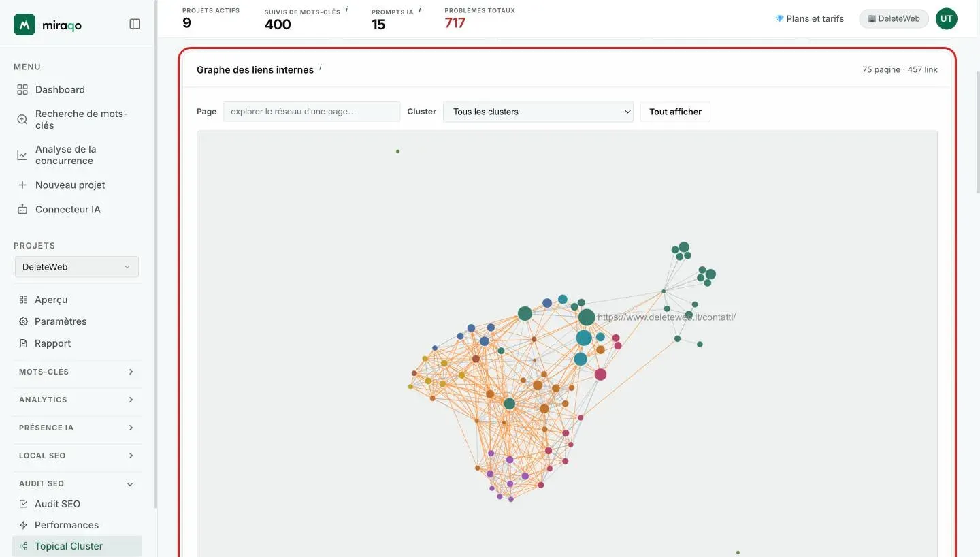Click the Topical Cluster share icon

tap(24, 546)
